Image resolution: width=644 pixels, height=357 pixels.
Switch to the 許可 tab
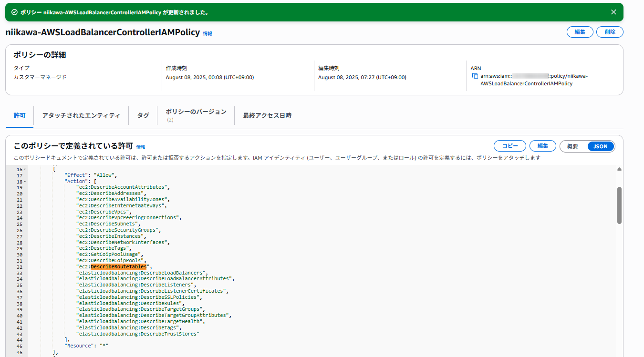coord(20,116)
